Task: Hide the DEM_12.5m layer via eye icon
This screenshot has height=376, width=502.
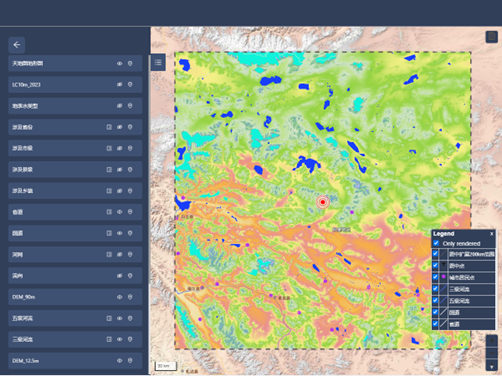Action: click(x=119, y=360)
